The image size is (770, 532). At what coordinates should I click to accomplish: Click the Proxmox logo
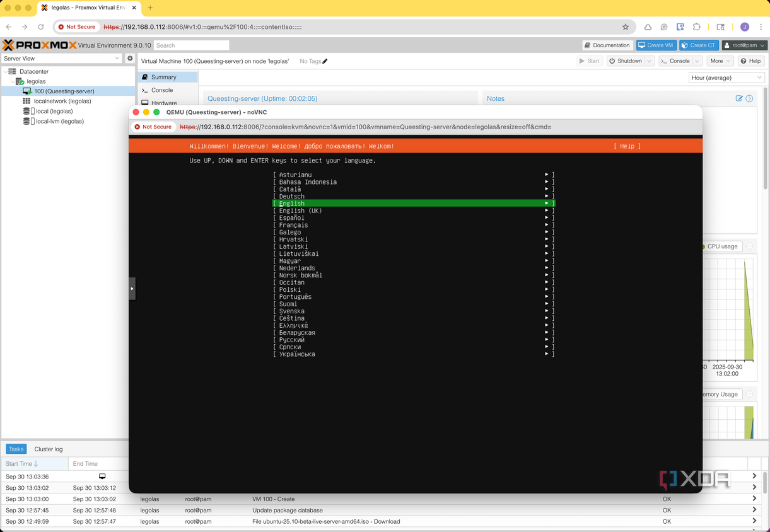pyautogui.click(x=39, y=45)
